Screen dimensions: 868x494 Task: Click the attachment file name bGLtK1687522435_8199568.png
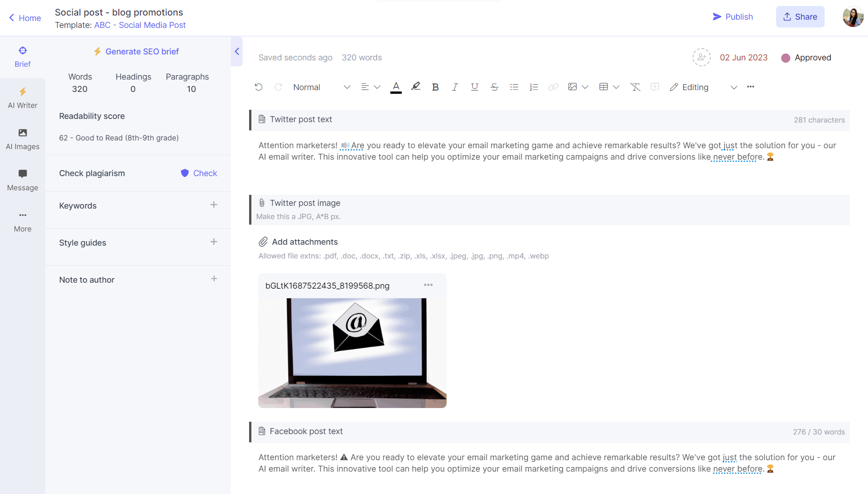pyautogui.click(x=327, y=286)
